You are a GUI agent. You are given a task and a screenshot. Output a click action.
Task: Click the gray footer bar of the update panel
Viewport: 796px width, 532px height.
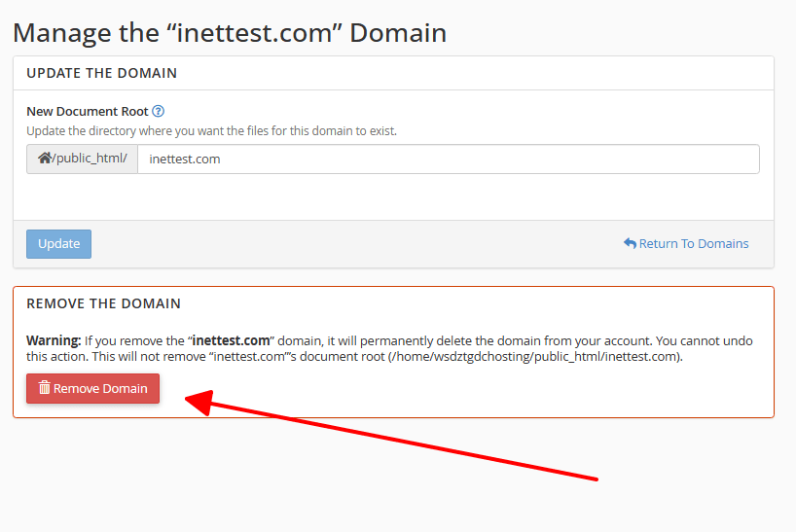point(393,244)
